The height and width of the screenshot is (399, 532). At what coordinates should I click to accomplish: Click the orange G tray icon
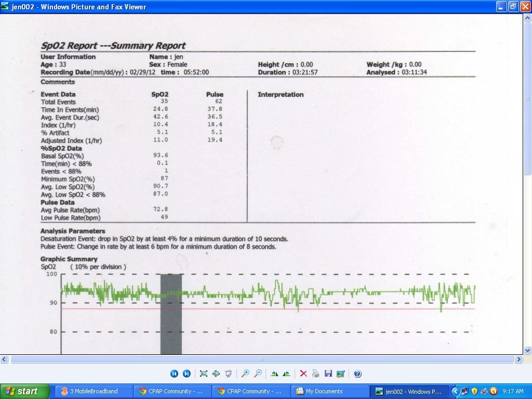click(x=494, y=391)
